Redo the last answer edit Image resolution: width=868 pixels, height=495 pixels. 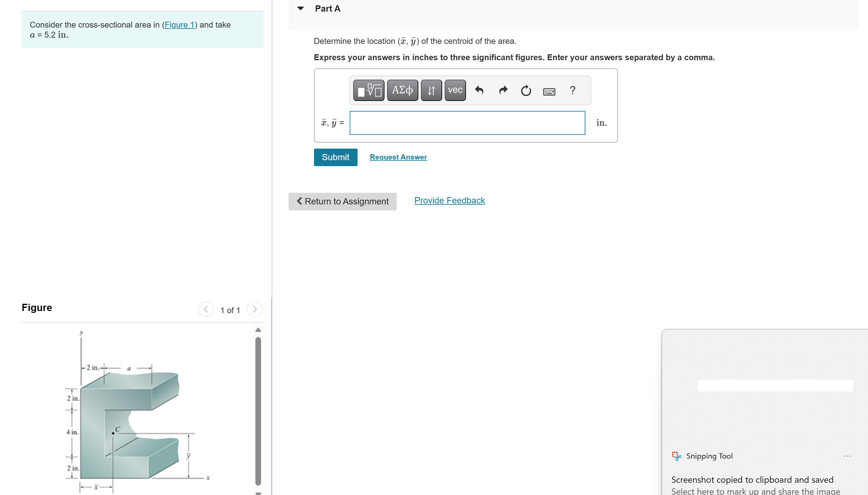point(503,90)
